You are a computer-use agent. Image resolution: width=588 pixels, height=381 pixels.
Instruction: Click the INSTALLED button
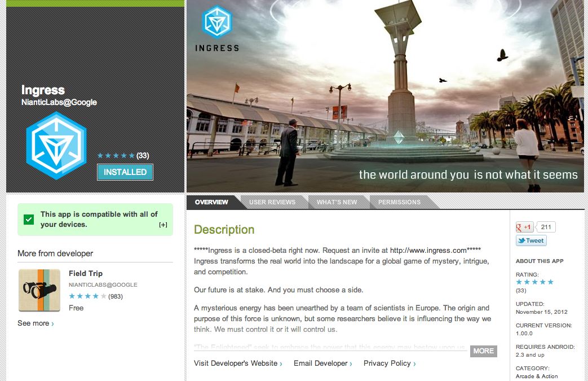pyautogui.click(x=125, y=172)
